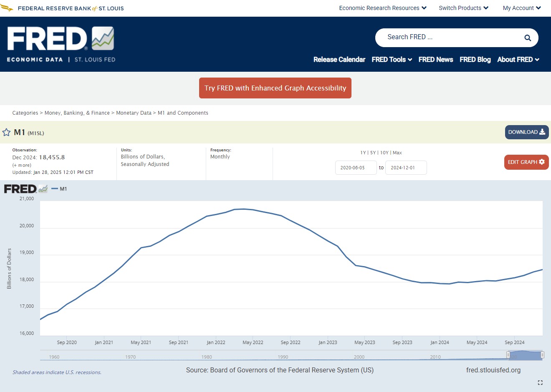Click Federal Reserve Bank of St. Louis title
Image resolution: width=551 pixels, height=392 pixels.
point(71,8)
